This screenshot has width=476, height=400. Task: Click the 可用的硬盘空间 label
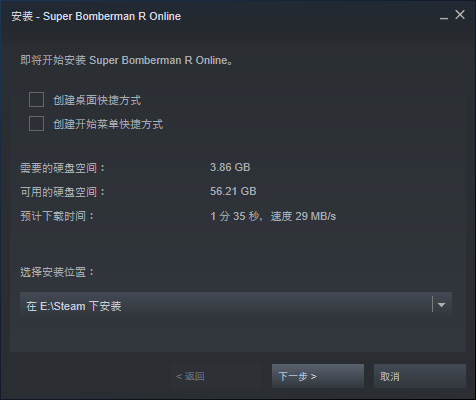[x=63, y=192]
